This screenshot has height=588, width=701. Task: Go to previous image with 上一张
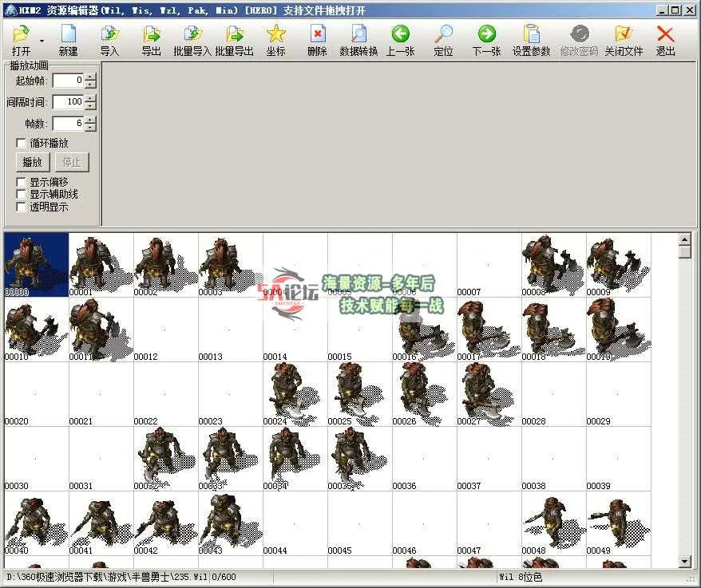click(x=400, y=34)
